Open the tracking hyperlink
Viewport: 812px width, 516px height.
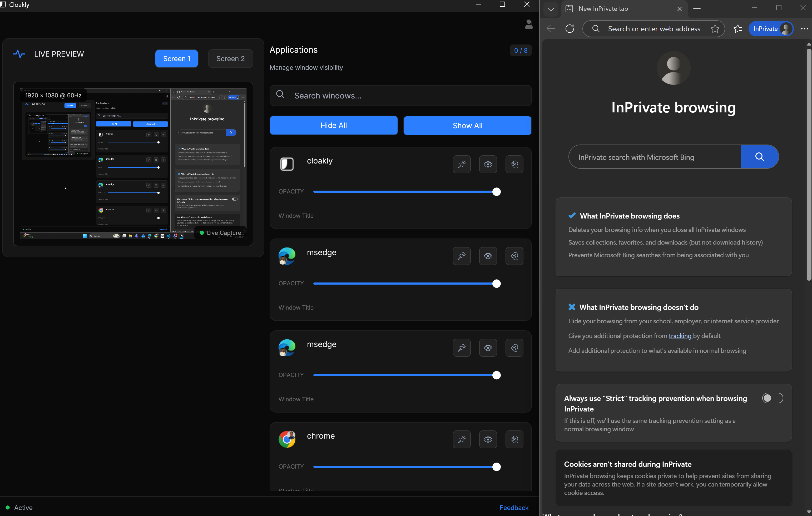680,336
